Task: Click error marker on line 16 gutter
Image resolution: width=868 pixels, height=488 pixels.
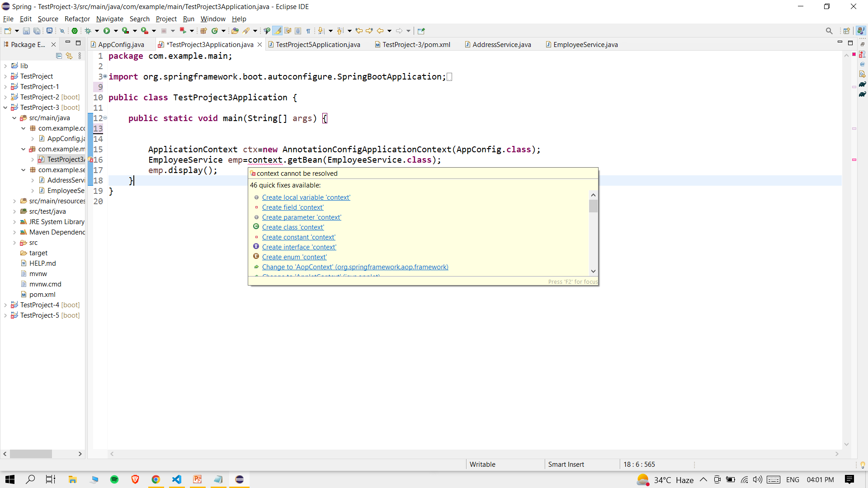Action: coord(91,160)
